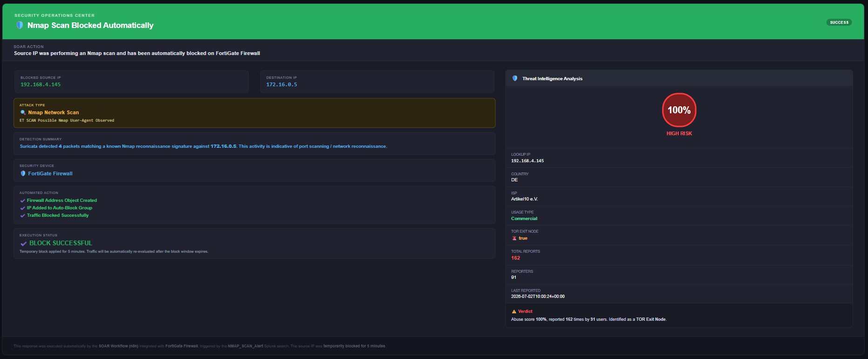Click the reporters value 91
868x359 pixels.
513,277
